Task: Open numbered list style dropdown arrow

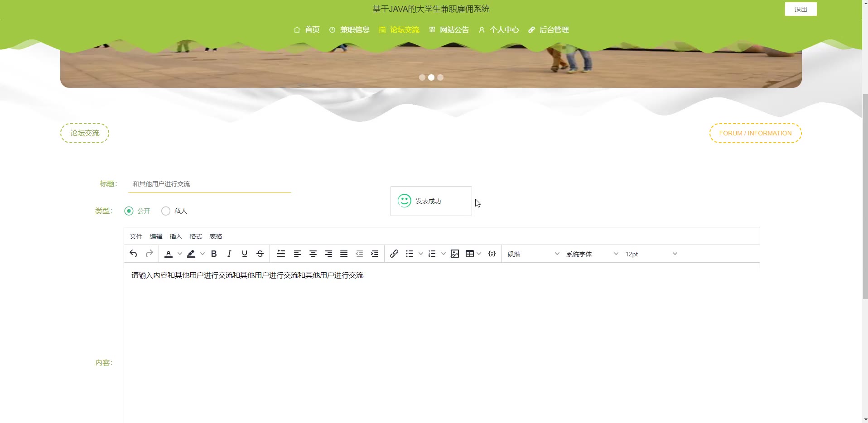Action: [x=444, y=254]
